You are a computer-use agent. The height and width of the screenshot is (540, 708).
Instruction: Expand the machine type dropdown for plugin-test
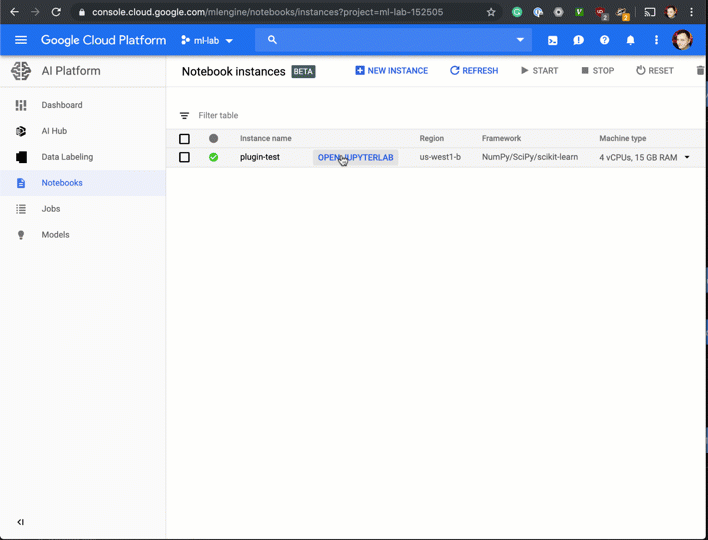687,157
